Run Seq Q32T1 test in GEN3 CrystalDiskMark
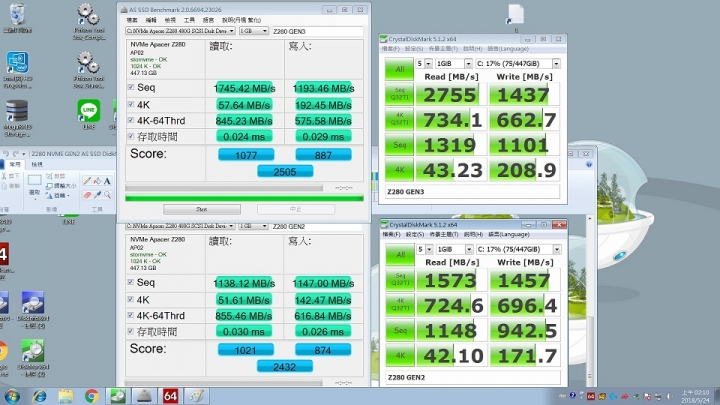The image size is (720, 405). (x=399, y=94)
